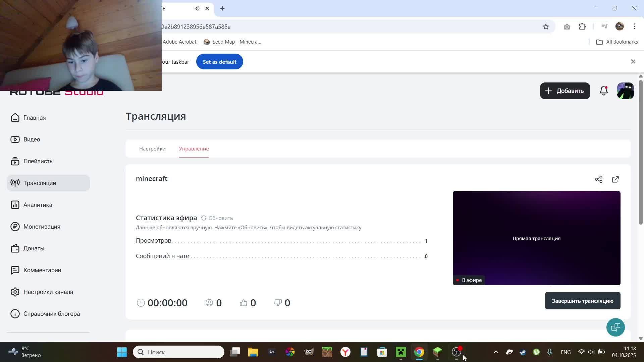Open the notifications bell
This screenshot has width=644, height=362.
coord(604,91)
